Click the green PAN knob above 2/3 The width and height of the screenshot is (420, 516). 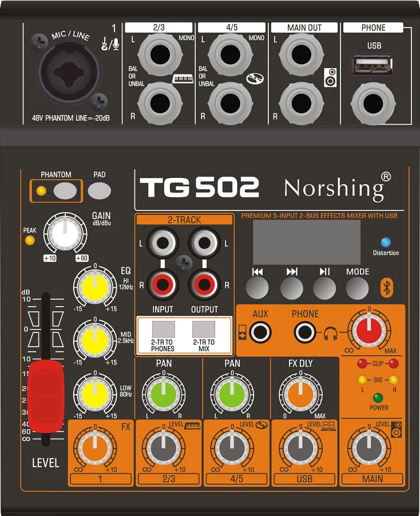pos(164,394)
